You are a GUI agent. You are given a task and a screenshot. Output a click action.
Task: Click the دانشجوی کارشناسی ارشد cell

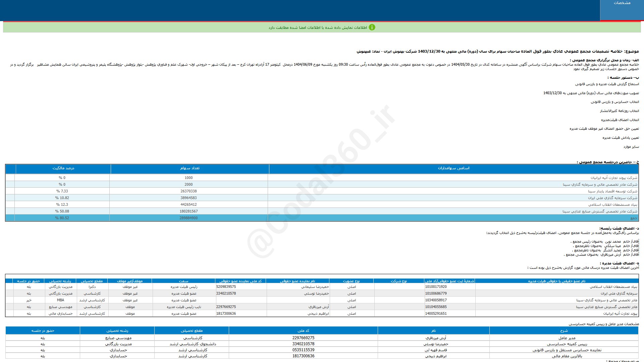[x=193, y=344]
